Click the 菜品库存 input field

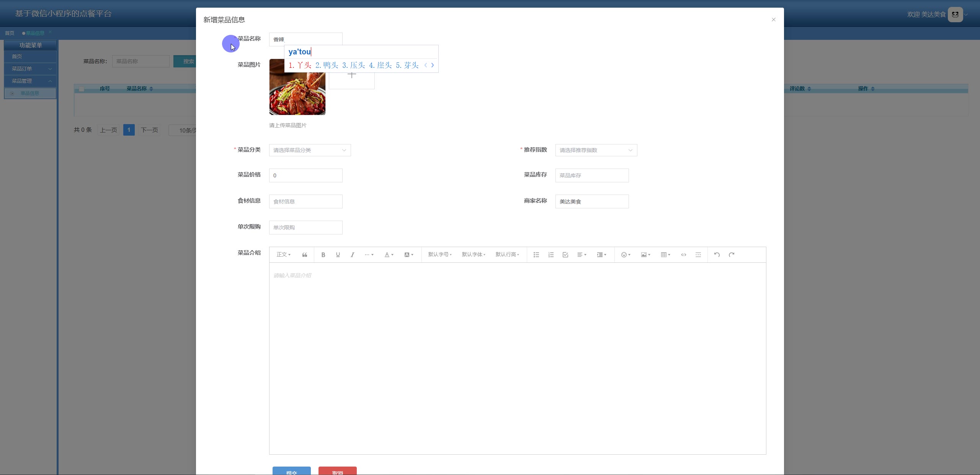point(592,175)
